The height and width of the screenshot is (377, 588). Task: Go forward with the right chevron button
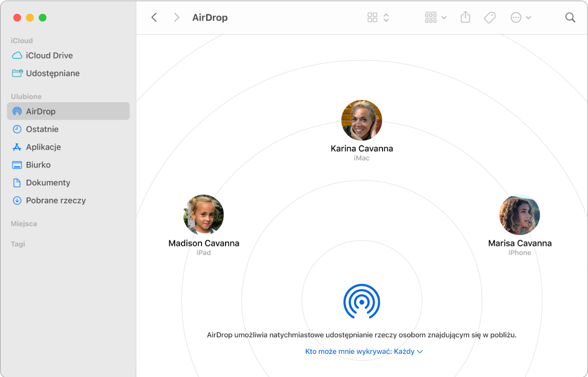tap(176, 17)
